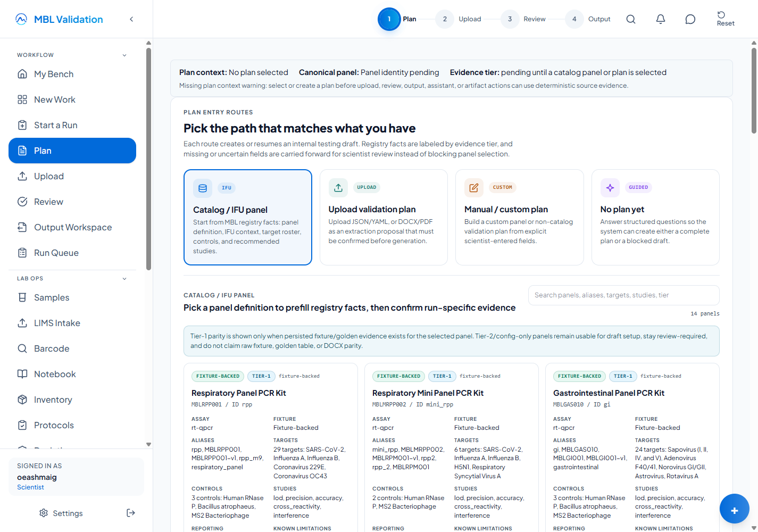Click the Reset icon in header
Screen dimensions: 758x532
pos(721,15)
